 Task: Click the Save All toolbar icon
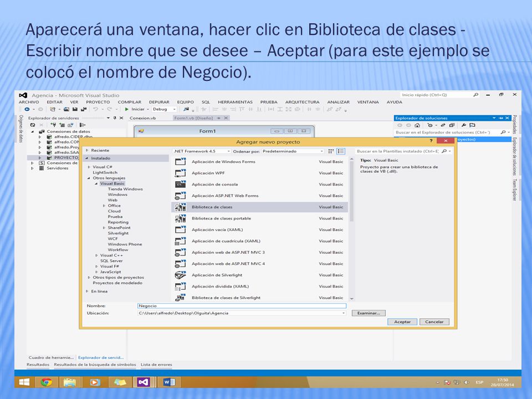pos(83,109)
